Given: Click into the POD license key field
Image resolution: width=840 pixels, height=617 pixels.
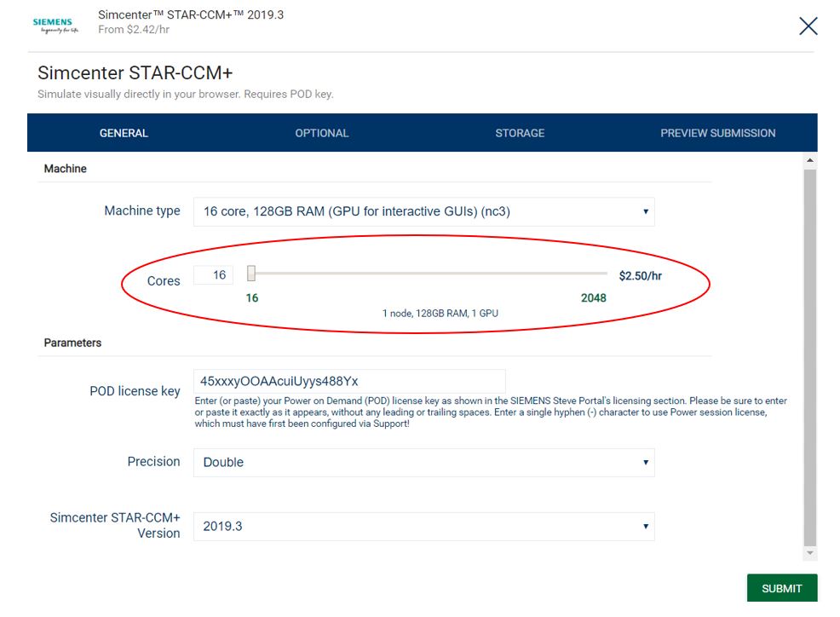Looking at the screenshot, I should click(349, 381).
